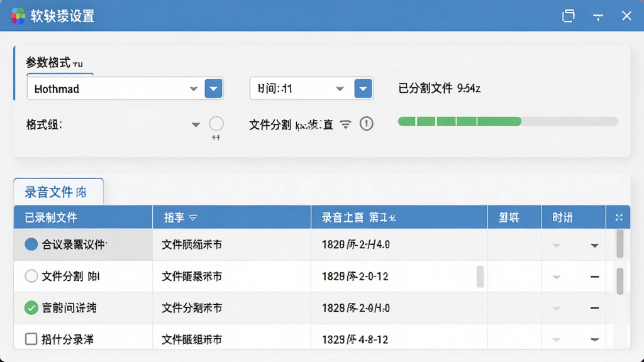Select the round radio option beside 格式组 dropdown
The width and height of the screenshot is (644, 362).
[216, 124]
